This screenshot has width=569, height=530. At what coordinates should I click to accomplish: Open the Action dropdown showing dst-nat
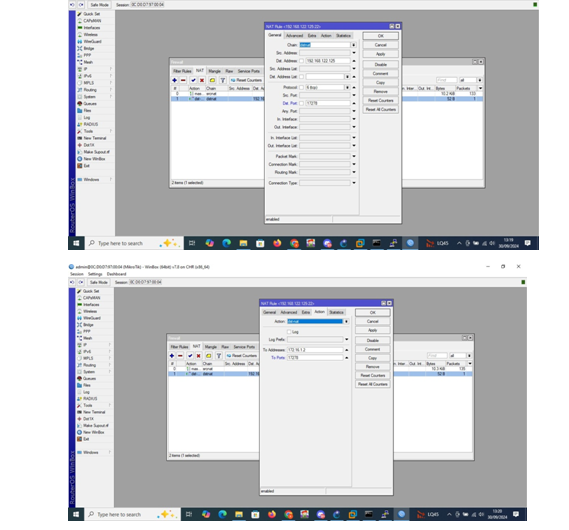coord(346,321)
